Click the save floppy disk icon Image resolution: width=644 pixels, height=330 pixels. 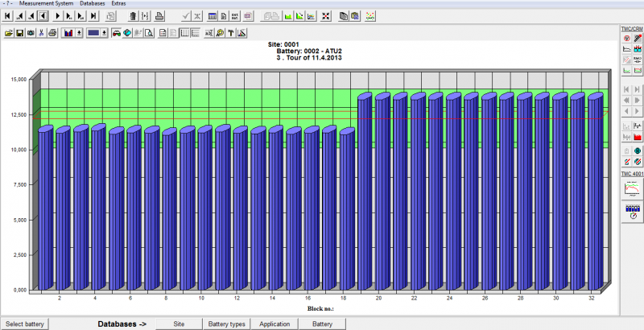[x=20, y=33]
